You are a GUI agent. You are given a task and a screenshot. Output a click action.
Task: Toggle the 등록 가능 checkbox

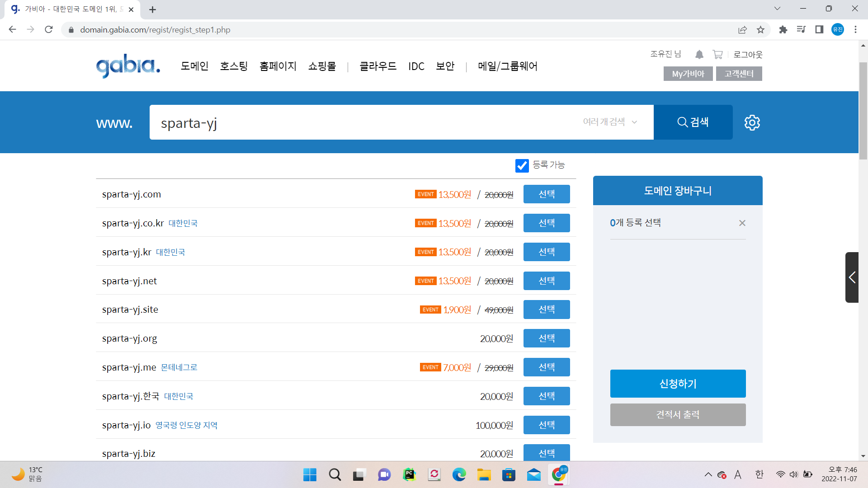point(522,165)
